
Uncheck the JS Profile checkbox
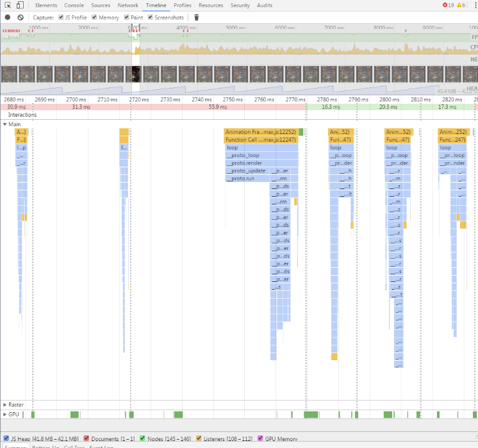point(61,17)
